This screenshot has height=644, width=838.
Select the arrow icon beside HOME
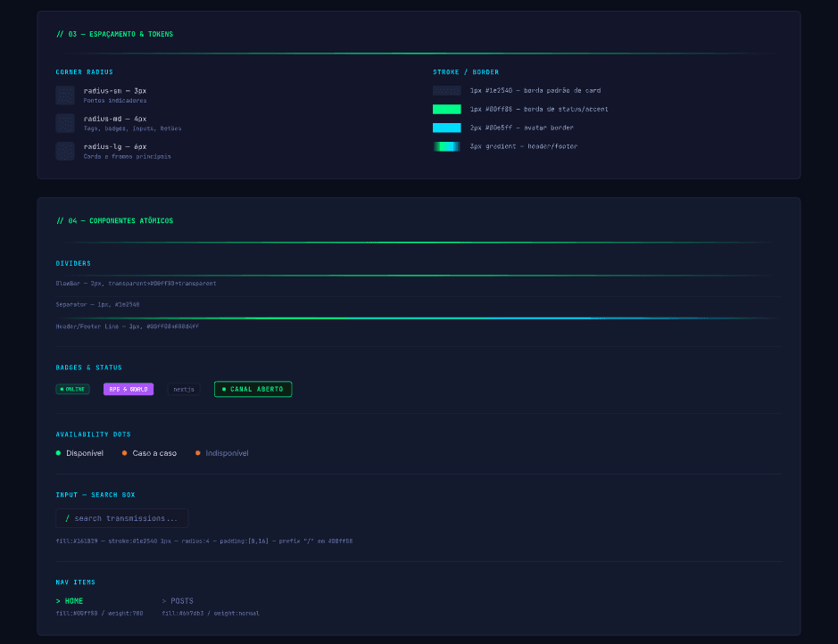[x=57, y=600]
